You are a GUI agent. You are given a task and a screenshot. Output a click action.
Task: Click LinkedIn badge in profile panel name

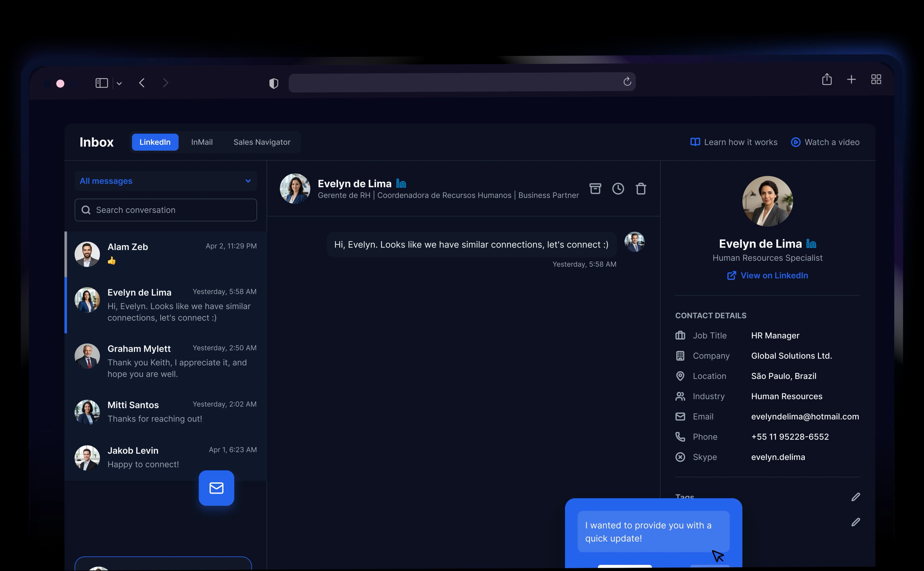pos(811,244)
